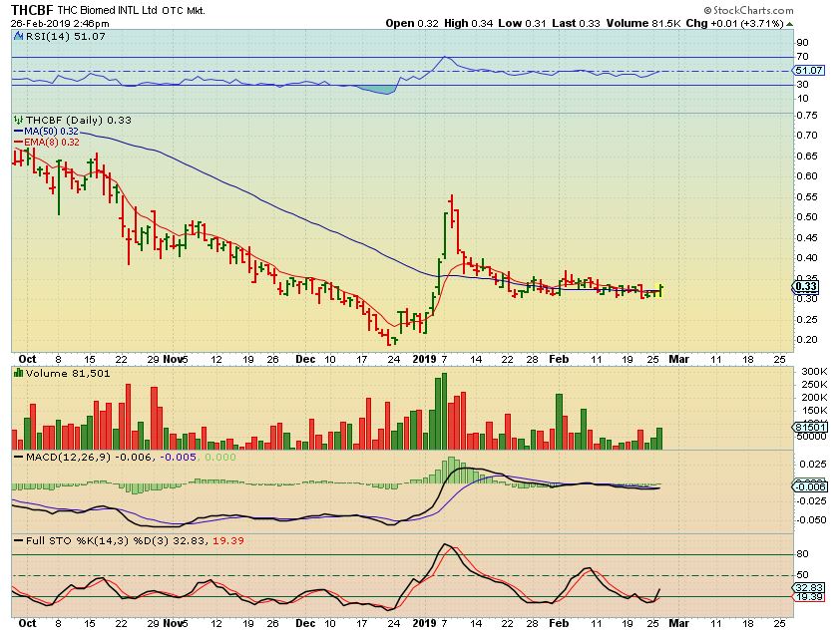This screenshot has width=840, height=637.
Task: Click the Oct label on price date axis
Action: tap(27, 359)
